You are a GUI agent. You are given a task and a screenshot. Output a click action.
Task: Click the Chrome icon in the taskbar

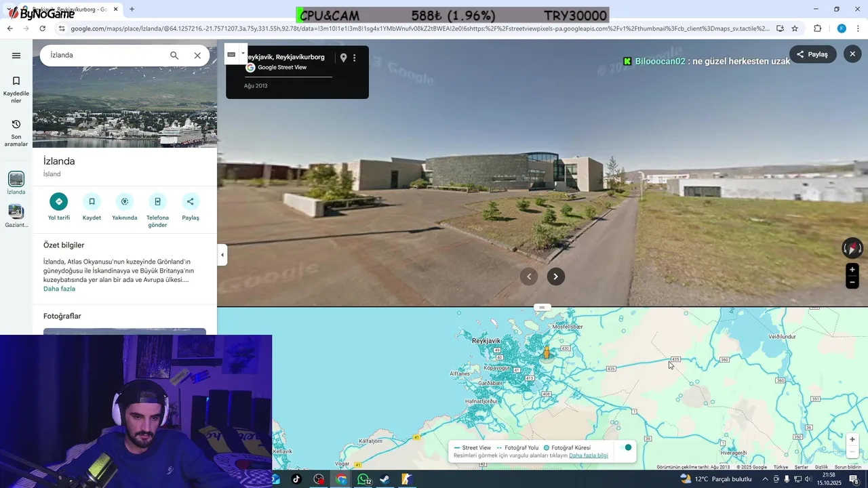[341, 479]
